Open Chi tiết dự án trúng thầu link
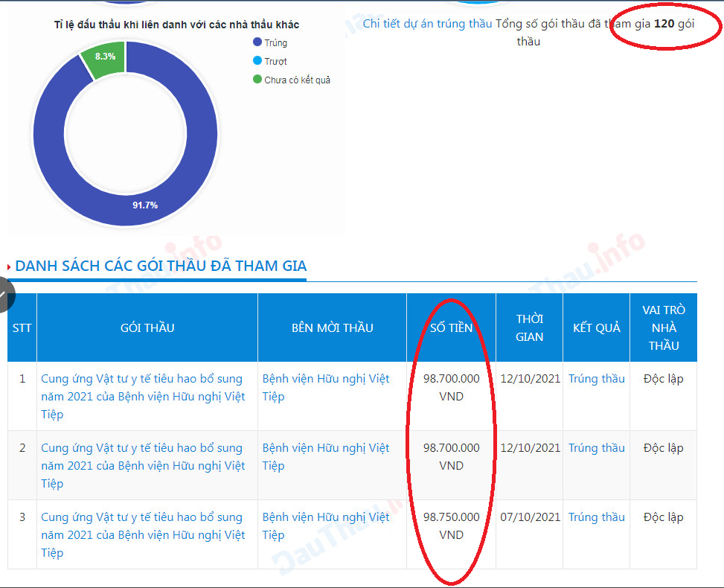Viewport: 724px width, 588px height. click(427, 24)
